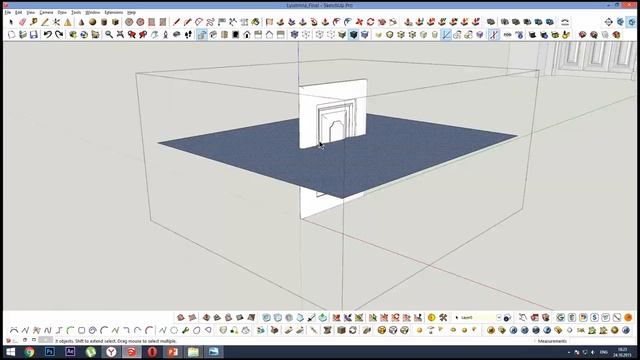
Task: Select the Zoom magnifier tool
Action: coord(109,35)
